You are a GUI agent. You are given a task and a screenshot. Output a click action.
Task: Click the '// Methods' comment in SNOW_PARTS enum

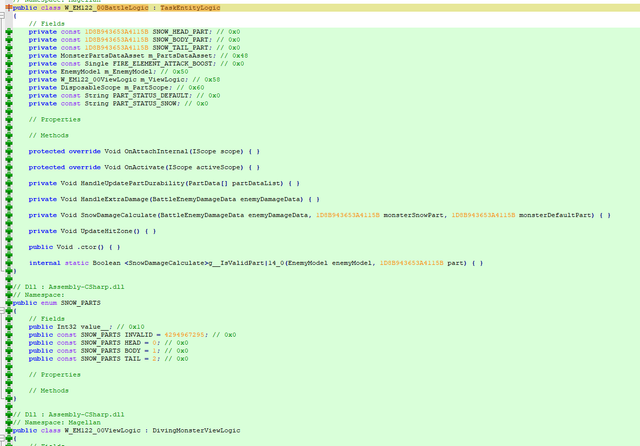pos(49,390)
